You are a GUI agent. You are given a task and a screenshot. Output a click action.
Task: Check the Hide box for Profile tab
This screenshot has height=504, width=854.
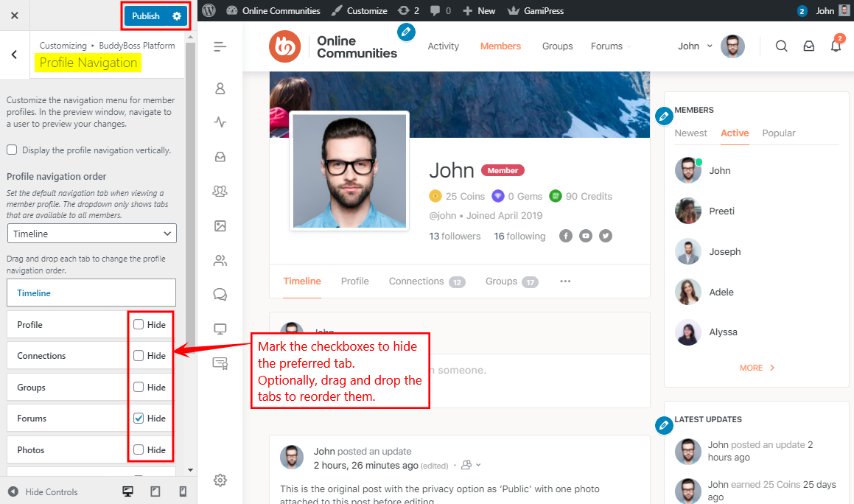(x=139, y=324)
